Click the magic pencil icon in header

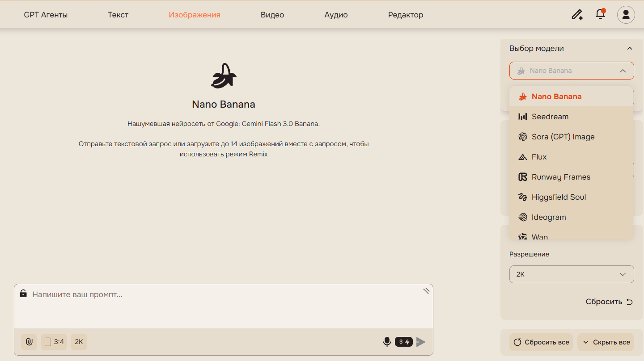click(577, 15)
